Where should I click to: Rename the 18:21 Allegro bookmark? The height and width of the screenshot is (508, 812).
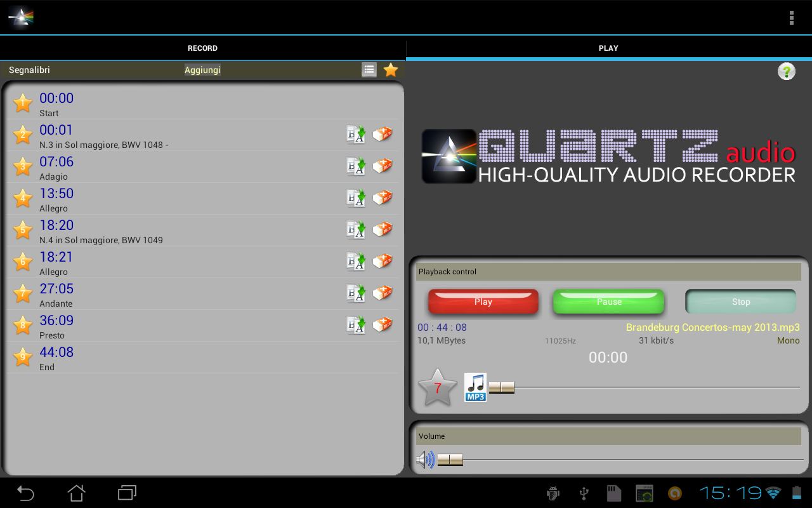[x=356, y=261]
